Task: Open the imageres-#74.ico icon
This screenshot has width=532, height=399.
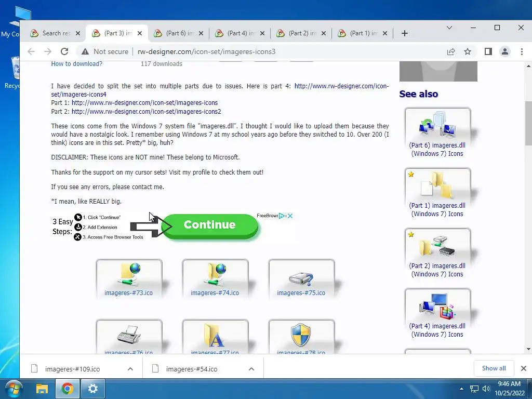Action: tap(215, 278)
